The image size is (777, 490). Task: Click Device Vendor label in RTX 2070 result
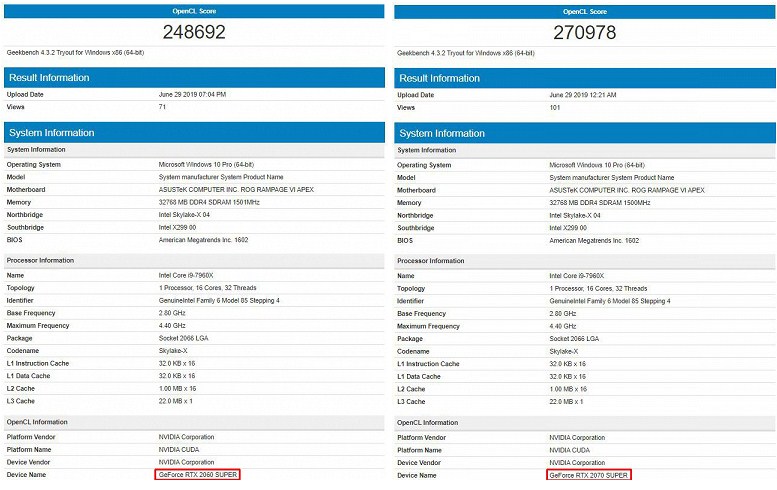coord(419,463)
